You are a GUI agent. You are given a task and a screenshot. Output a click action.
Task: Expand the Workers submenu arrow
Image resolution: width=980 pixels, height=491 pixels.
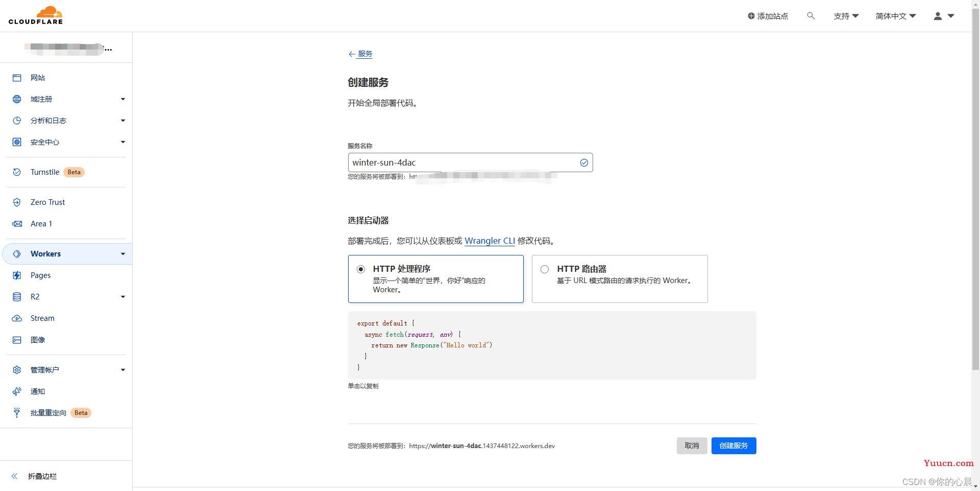click(x=123, y=254)
